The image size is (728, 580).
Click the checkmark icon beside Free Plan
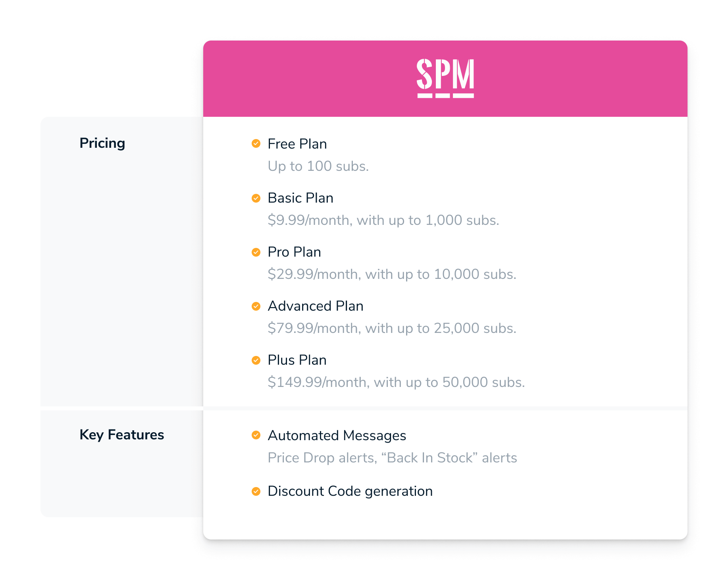[256, 143]
